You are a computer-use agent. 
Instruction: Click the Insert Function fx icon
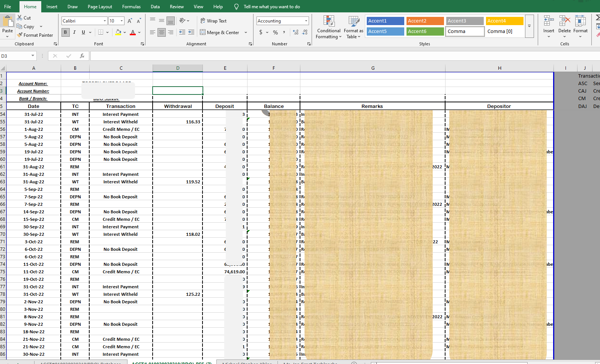[x=82, y=56]
